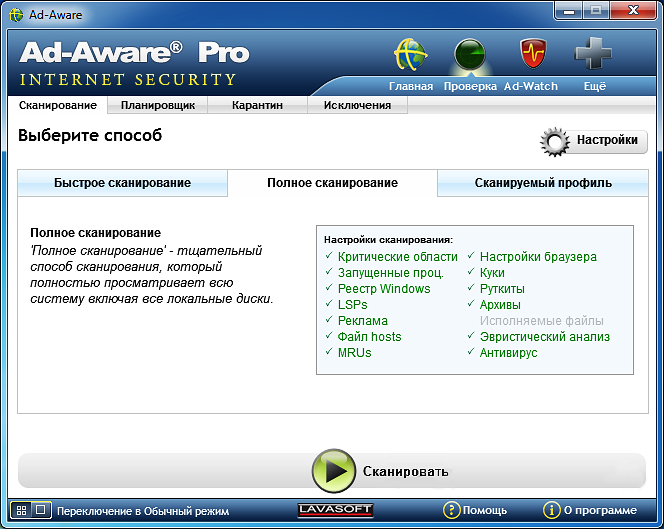Open the Ещё plus icon

point(593,53)
